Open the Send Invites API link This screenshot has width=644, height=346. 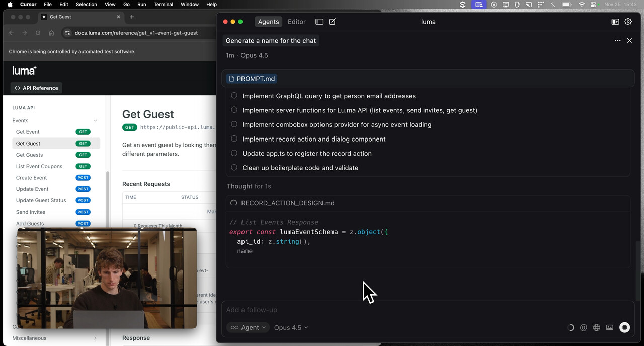31,212
